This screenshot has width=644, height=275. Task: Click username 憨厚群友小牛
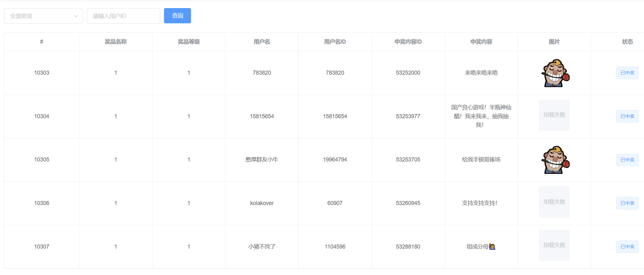pyautogui.click(x=262, y=160)
